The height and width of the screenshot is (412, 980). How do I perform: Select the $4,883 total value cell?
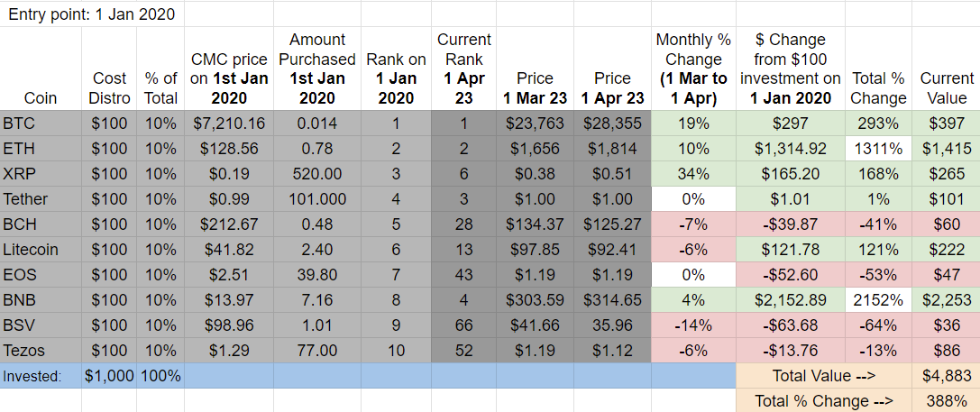tap(947, 376)
